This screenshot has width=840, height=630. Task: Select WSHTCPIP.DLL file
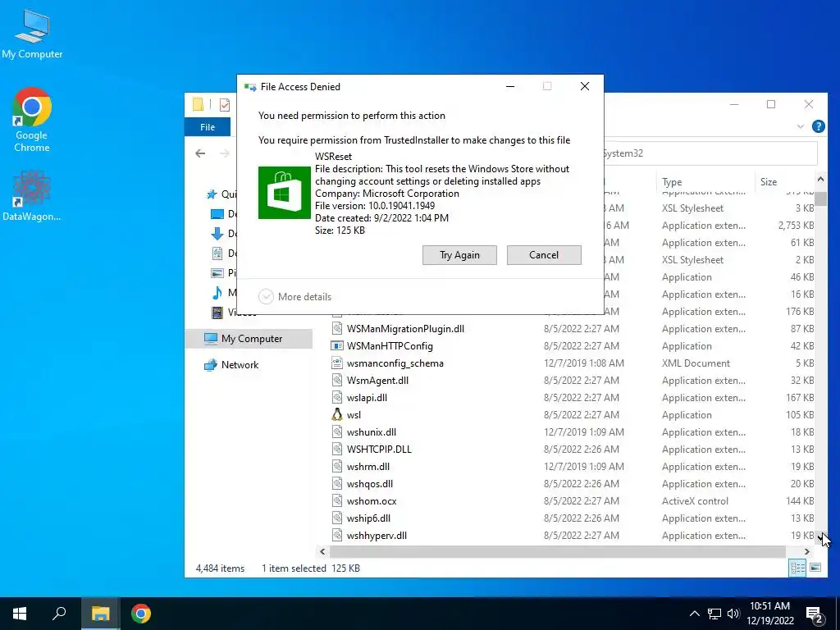tap(379, 450)
